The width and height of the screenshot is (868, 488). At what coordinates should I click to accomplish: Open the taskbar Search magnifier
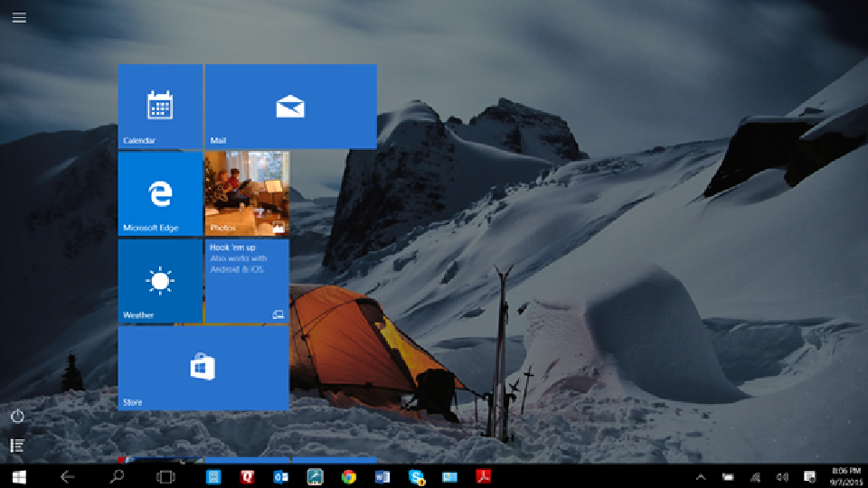[x=117, y=476]
